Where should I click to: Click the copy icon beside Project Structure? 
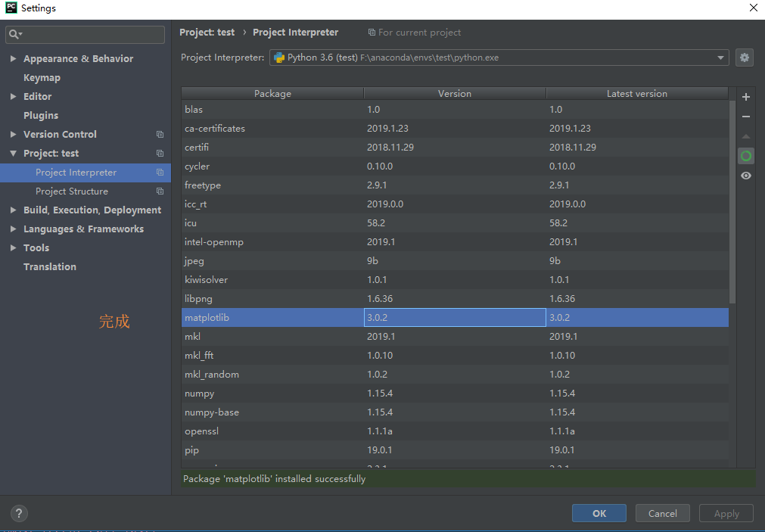point(160,191)
